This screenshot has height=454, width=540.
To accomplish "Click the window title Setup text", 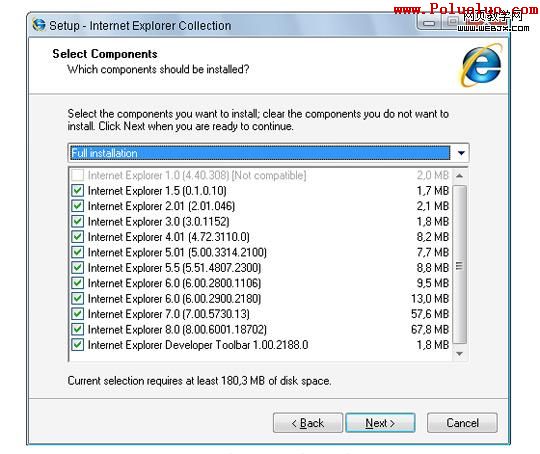I will pyautogui.click(x=140, y=25).
